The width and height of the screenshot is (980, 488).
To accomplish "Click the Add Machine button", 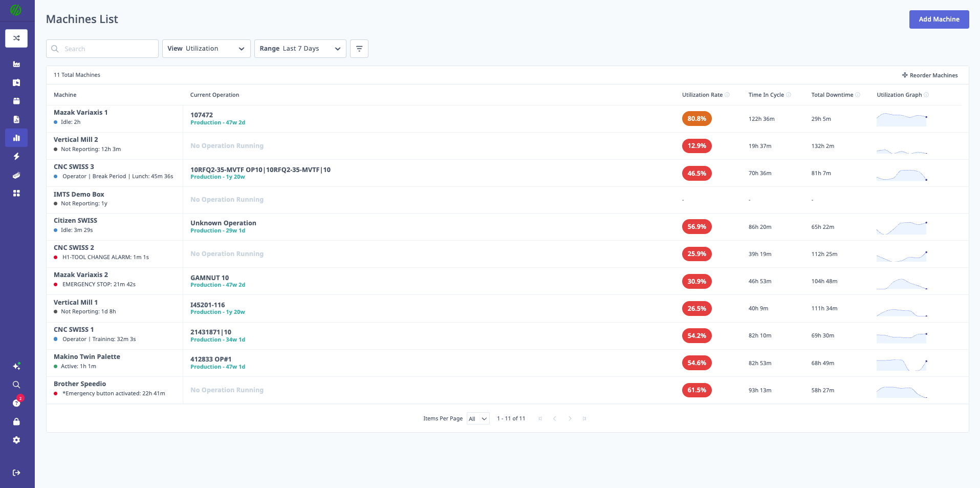I will pyautogui.click(x=939, y=19).
